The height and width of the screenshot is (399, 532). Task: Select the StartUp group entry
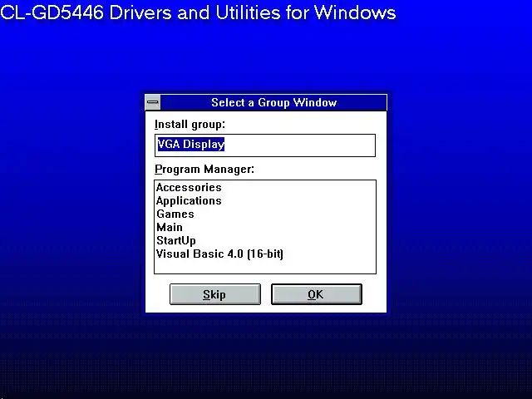point(265,240)
